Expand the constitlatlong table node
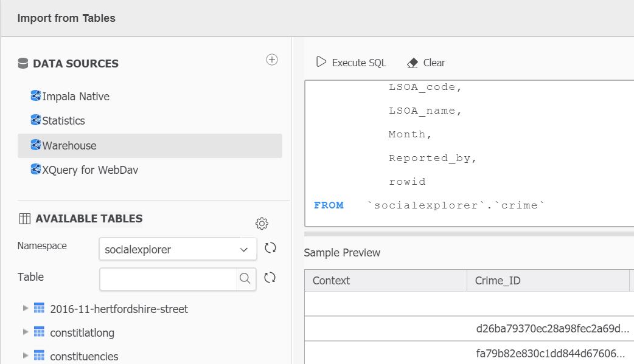The height and width of the screenshot is (364, 634). click(x=25, y=332)
